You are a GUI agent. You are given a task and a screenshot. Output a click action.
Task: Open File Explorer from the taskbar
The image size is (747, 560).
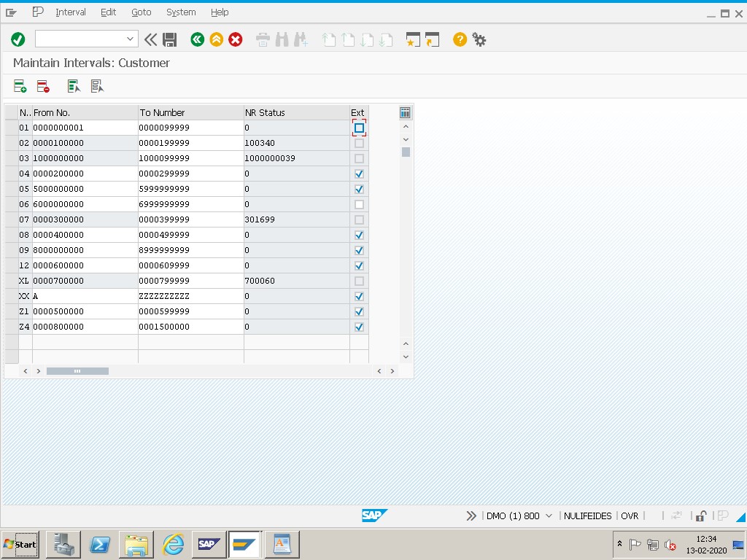pyautogui.click(x=136, y=544)
